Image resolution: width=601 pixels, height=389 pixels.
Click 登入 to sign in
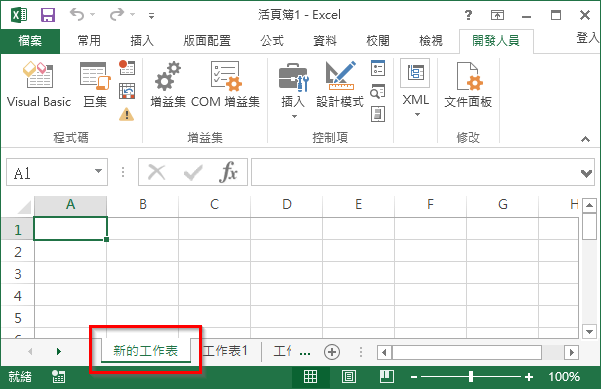click(588, 38)
